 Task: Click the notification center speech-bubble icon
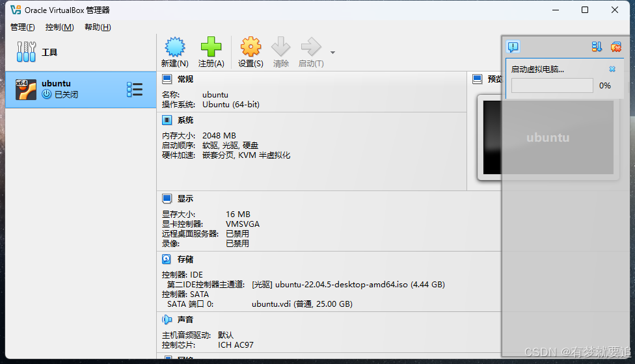click(513, 47)
